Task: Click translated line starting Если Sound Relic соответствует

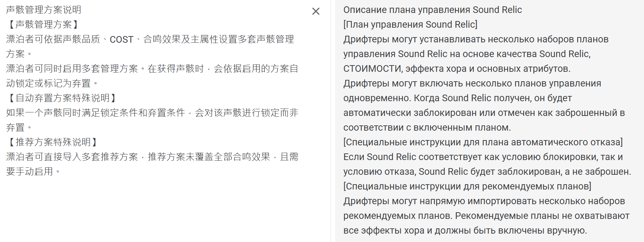Action: (483, 157)
